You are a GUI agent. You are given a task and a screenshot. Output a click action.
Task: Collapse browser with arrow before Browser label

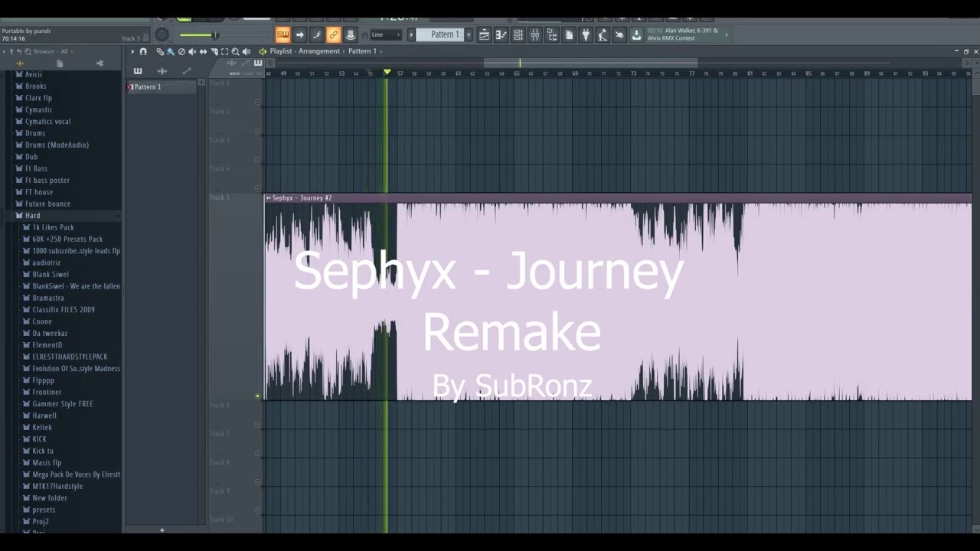pos(5,51)
